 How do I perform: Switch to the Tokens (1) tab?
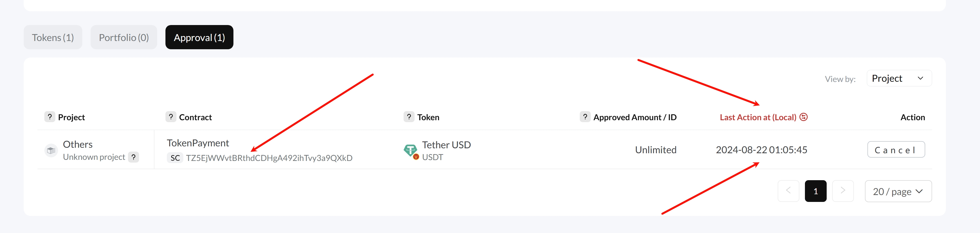point(53,37)
